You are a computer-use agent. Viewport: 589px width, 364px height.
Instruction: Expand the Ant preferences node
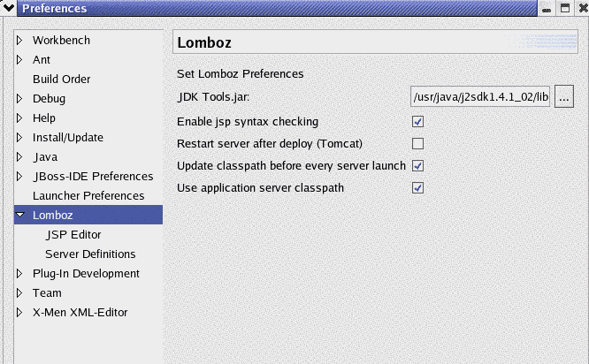click(x=20, y=60)
